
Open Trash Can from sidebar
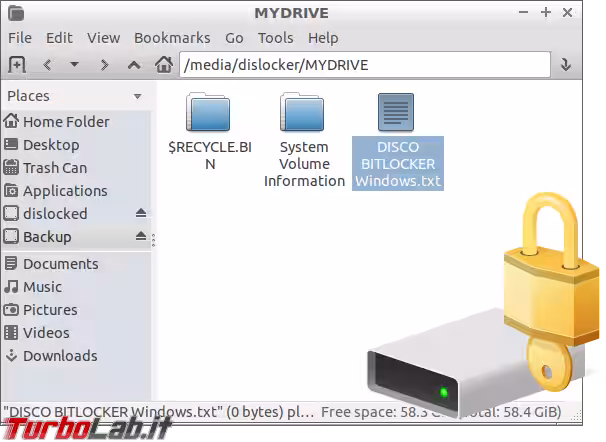76,168
